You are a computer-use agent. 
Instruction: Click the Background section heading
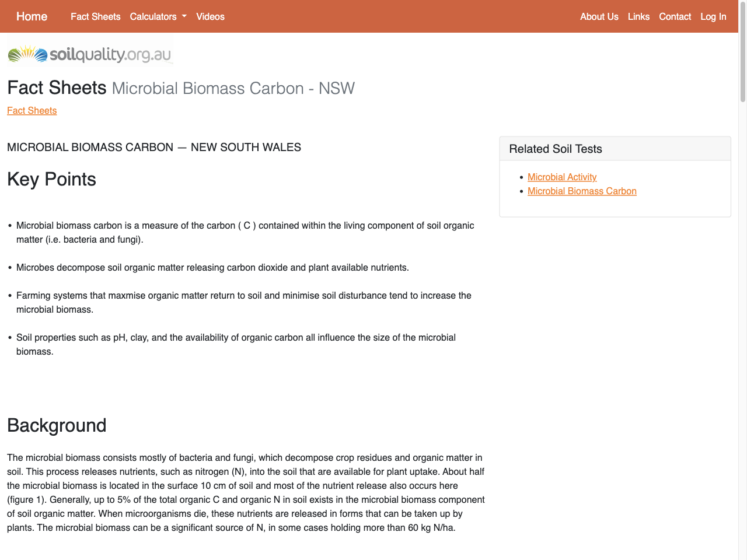(x=57, y=425)
